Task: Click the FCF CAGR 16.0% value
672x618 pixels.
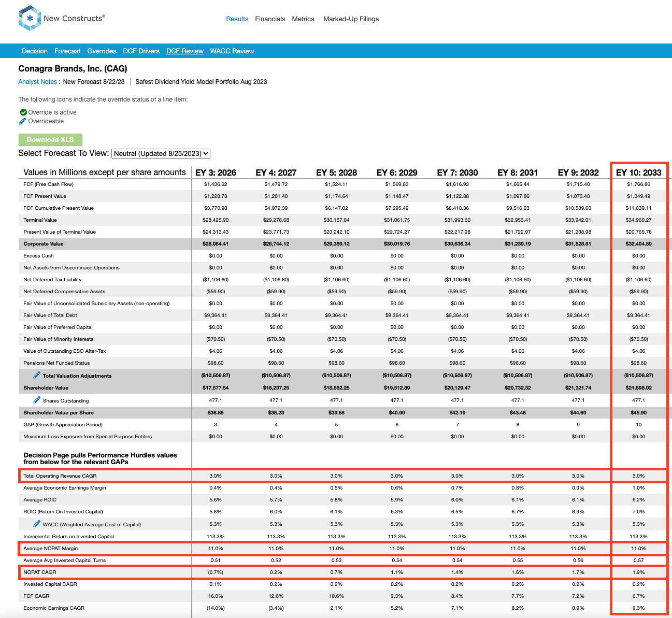Action: (x=216, y=596)
